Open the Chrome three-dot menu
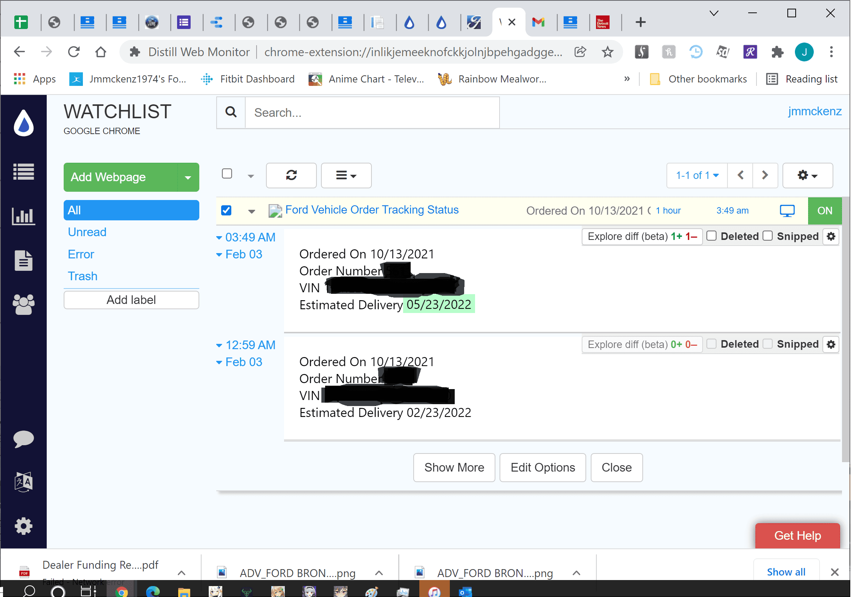868x597 pixels. pos(831,52)
